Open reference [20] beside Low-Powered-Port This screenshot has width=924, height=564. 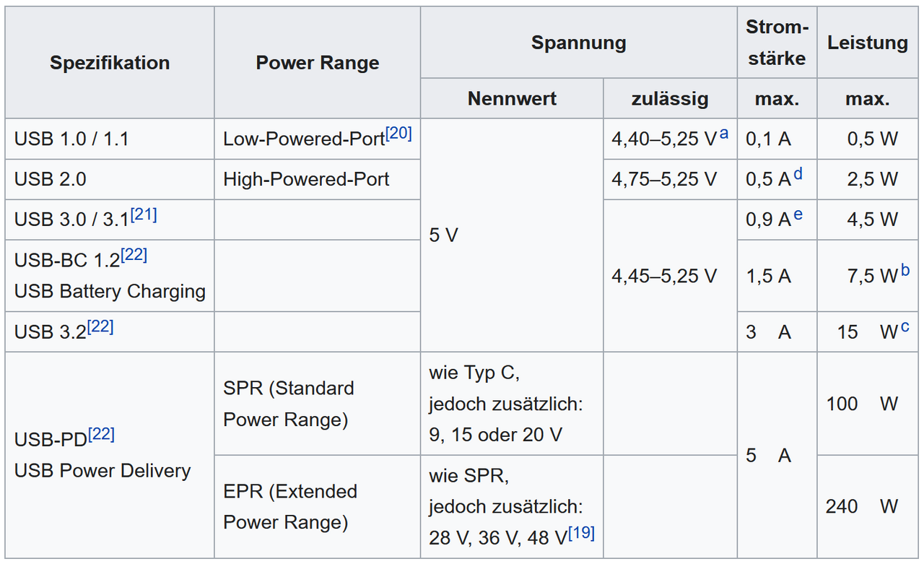[x=398, y=134]
